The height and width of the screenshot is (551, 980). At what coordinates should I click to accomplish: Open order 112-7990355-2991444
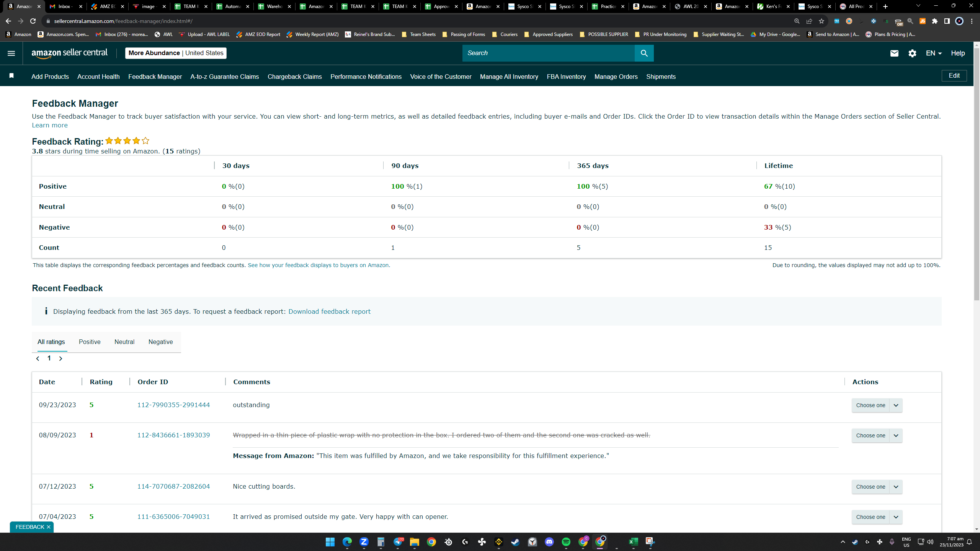[173, 405]
